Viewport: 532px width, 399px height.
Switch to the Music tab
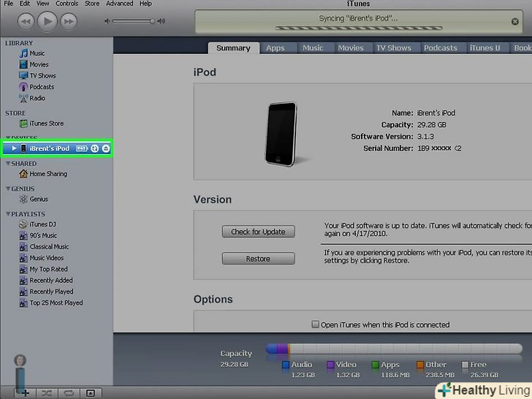(313, 47)
